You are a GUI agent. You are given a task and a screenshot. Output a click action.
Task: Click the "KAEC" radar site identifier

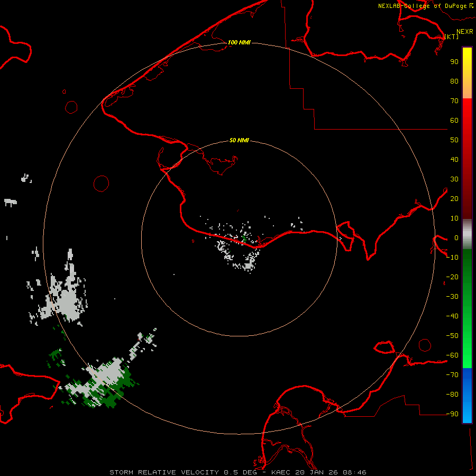pos(280,472)
